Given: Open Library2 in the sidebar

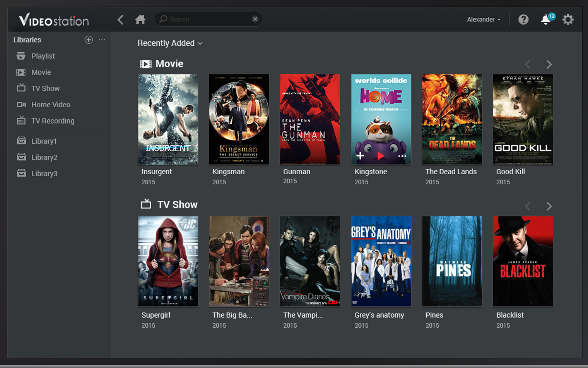Looking at the screenshot, I should point(44,157).
